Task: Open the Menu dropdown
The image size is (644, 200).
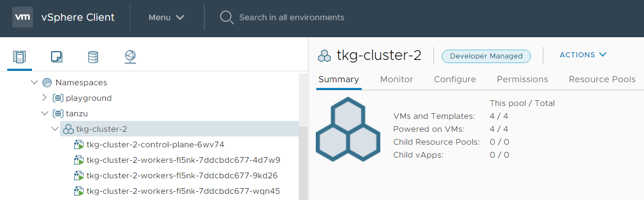Action: tap(166, 18)
